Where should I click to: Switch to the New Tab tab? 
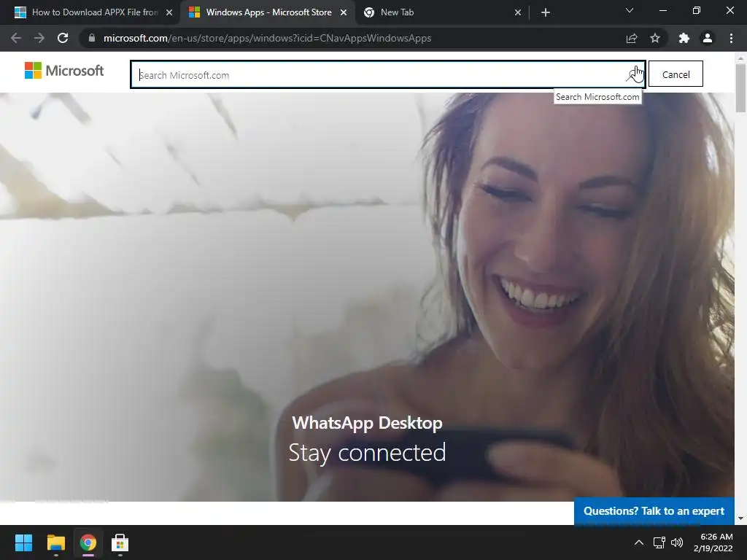click(442, 12)
